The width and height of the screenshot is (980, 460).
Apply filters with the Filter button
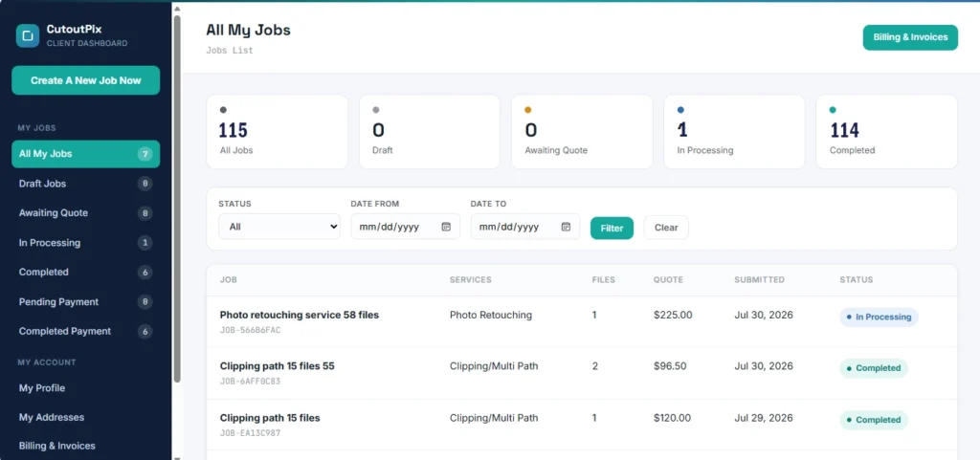coord(612,228)
